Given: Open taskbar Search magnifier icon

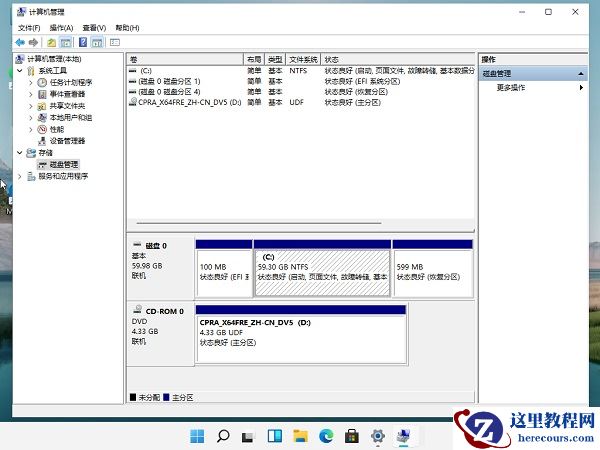Looking at the screenshot, I should (223, 436).
